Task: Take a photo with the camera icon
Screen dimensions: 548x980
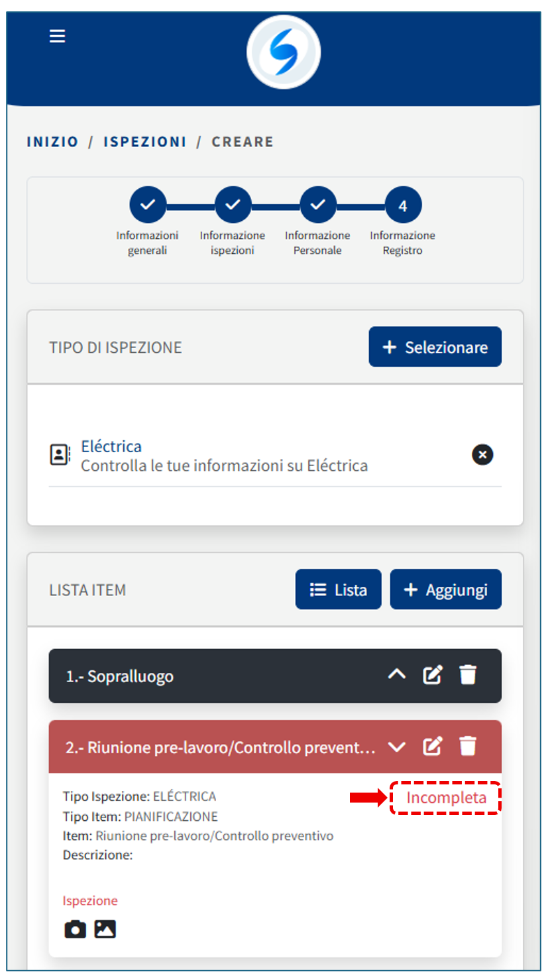Action: 75,930
